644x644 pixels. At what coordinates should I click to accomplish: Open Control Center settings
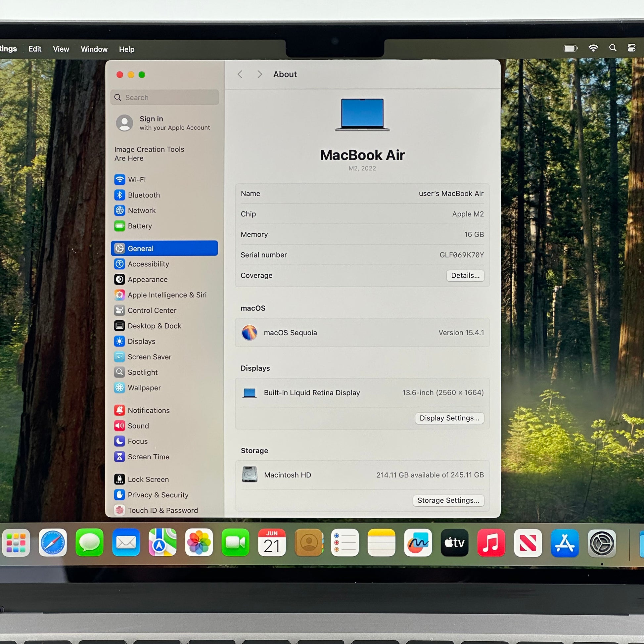point(165,310)
